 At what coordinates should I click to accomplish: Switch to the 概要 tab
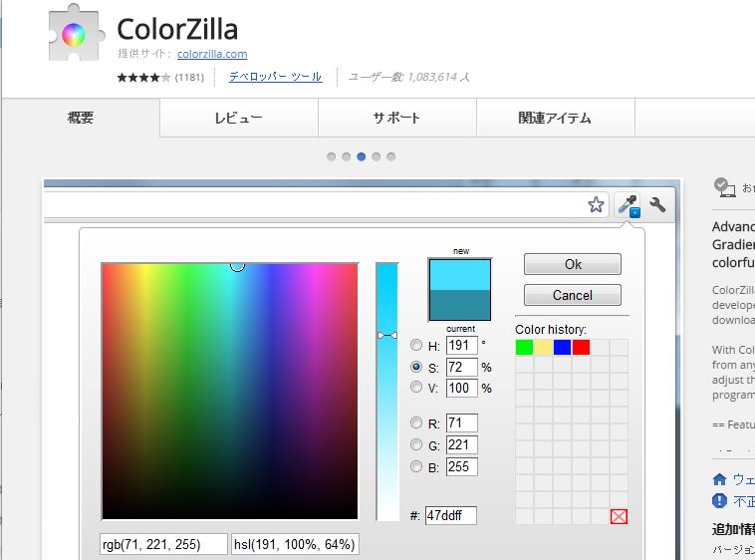(81, 118)
